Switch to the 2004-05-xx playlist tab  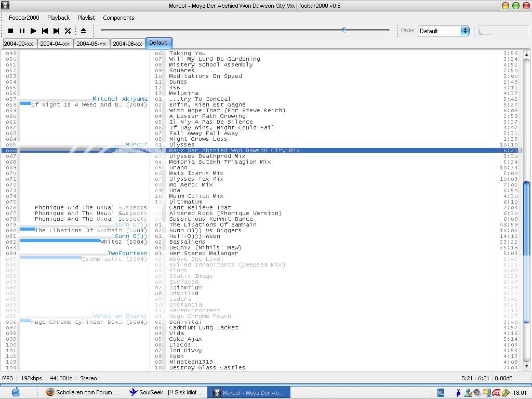[91, 44]
